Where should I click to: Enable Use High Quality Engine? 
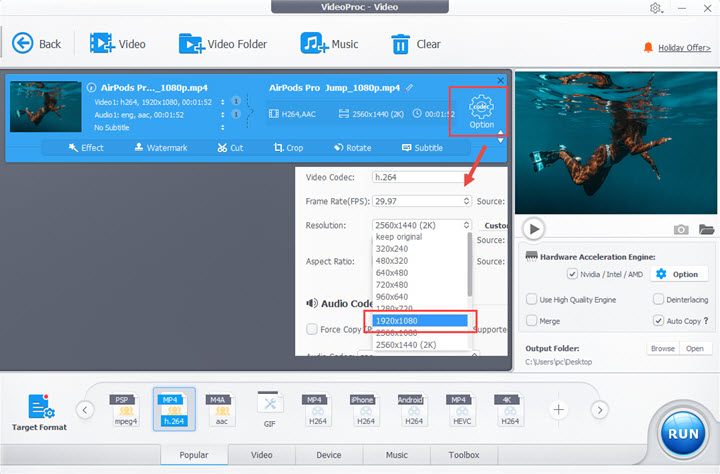click(x=531, y=299)
